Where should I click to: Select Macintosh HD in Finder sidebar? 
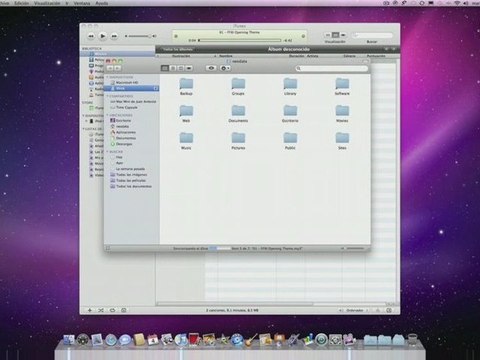click(127, 82)
